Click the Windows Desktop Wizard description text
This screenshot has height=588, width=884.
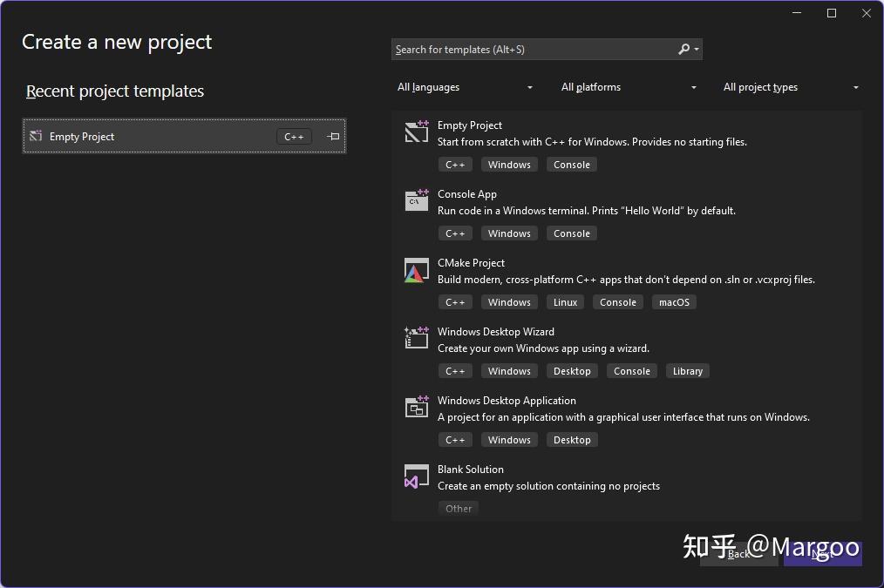(543, 348)
